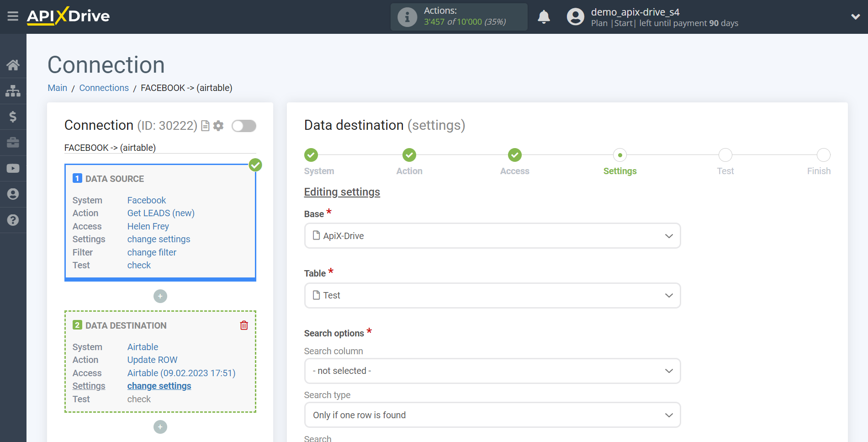Open the Search column dropdown
The width and height of the screenshot is (868, 442).
point(492,371)
